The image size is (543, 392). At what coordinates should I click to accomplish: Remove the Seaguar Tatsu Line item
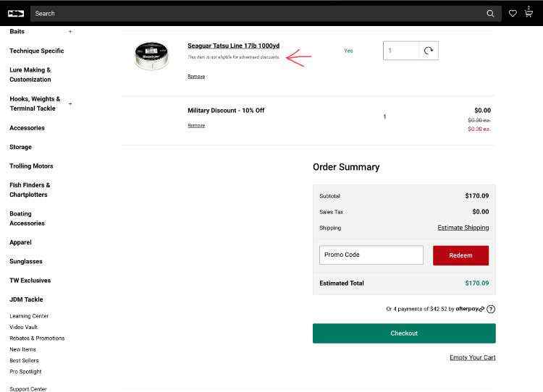196,77
